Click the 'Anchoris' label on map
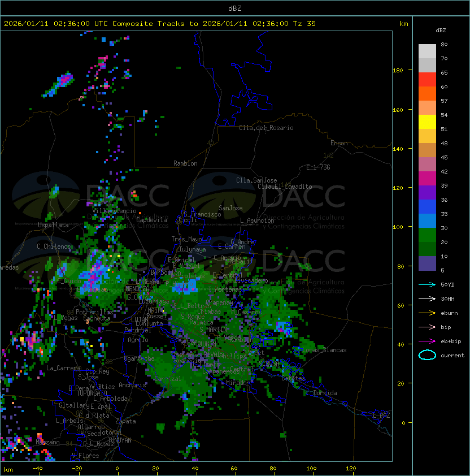The image size is (470, 476). [x=132, y=385]
